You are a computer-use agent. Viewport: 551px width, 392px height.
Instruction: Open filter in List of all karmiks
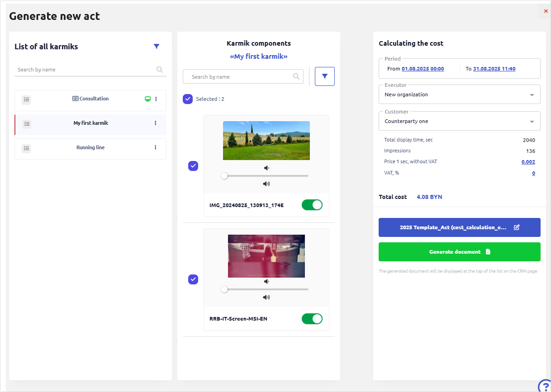coord(157,46)
